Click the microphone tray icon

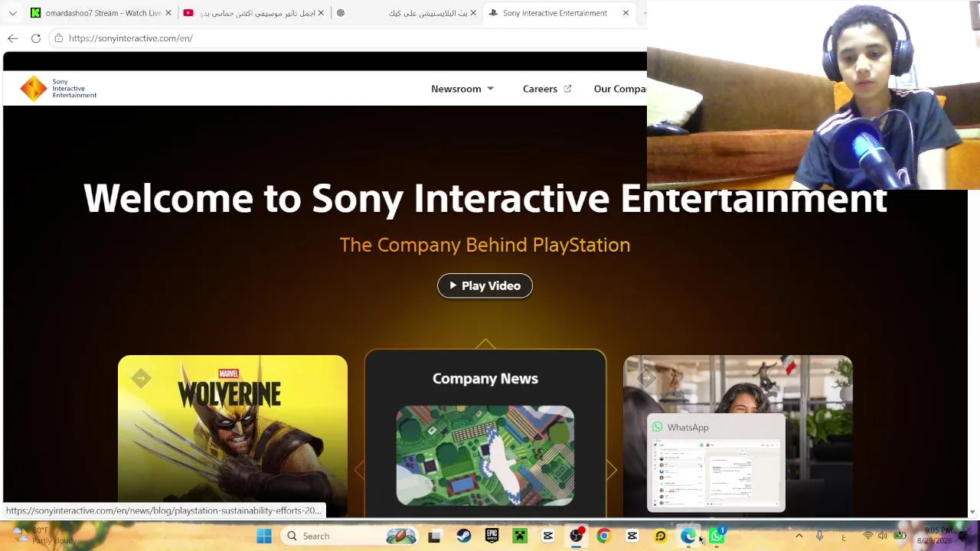819,536
